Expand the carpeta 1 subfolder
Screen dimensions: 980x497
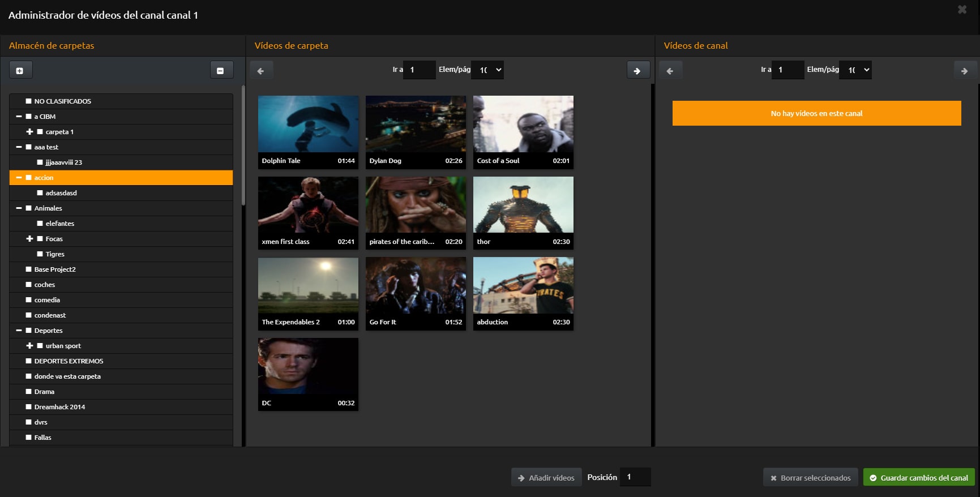[29, 131]
